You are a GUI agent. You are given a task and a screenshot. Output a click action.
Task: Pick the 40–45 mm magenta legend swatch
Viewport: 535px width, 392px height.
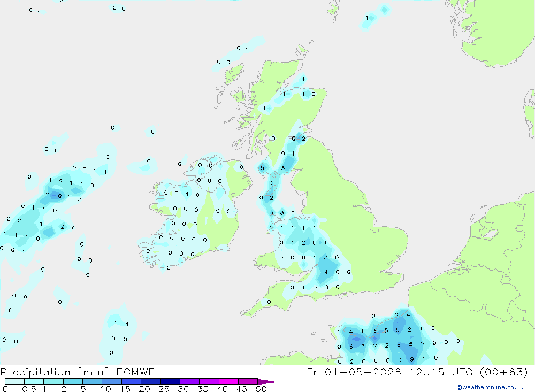click(228, 381)
